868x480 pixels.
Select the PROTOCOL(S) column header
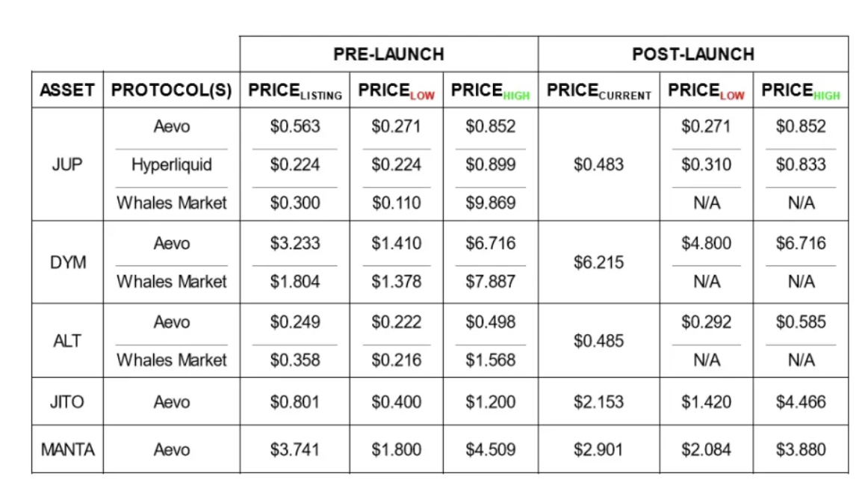coord(171,90)
